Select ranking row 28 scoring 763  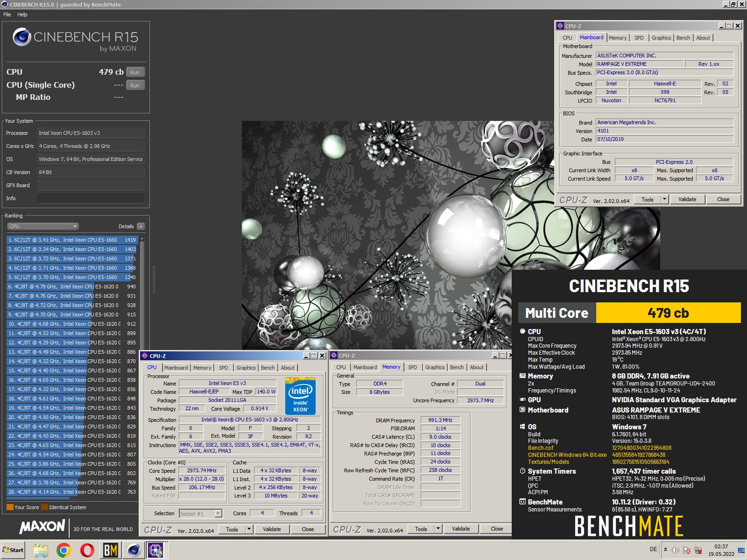click(x=72, y=492)
